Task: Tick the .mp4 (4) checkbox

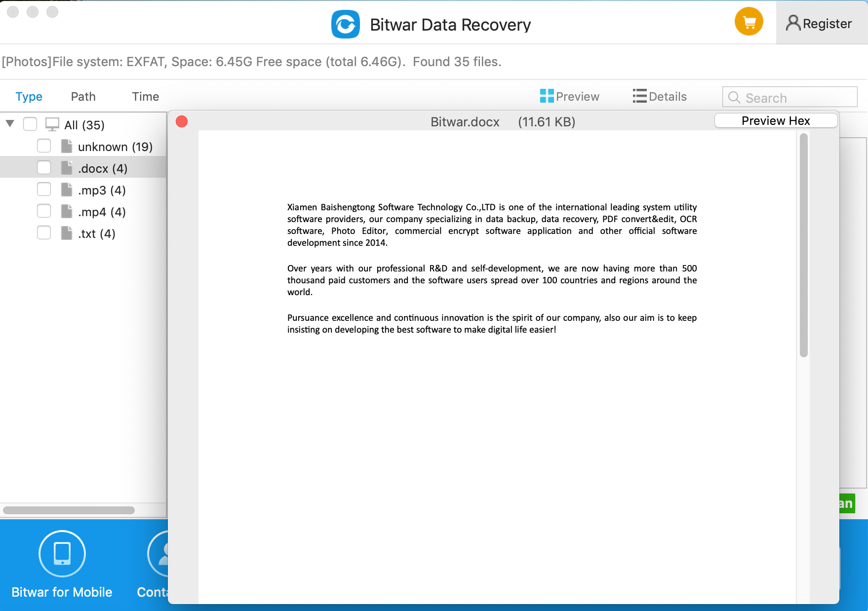Action: (44, 211)
